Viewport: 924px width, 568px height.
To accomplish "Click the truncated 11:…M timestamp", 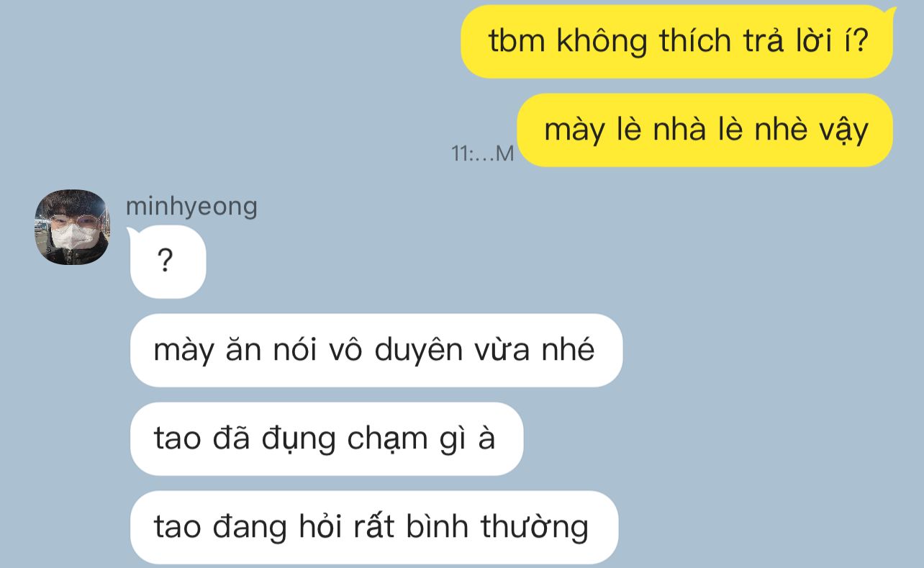I will pyautogui.click(x=483, y=153).
